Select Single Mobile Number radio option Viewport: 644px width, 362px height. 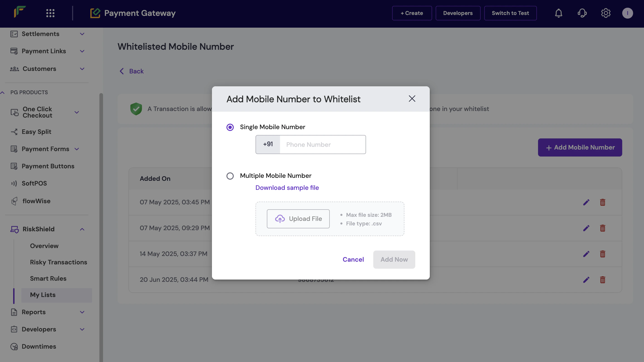[230, 127]
